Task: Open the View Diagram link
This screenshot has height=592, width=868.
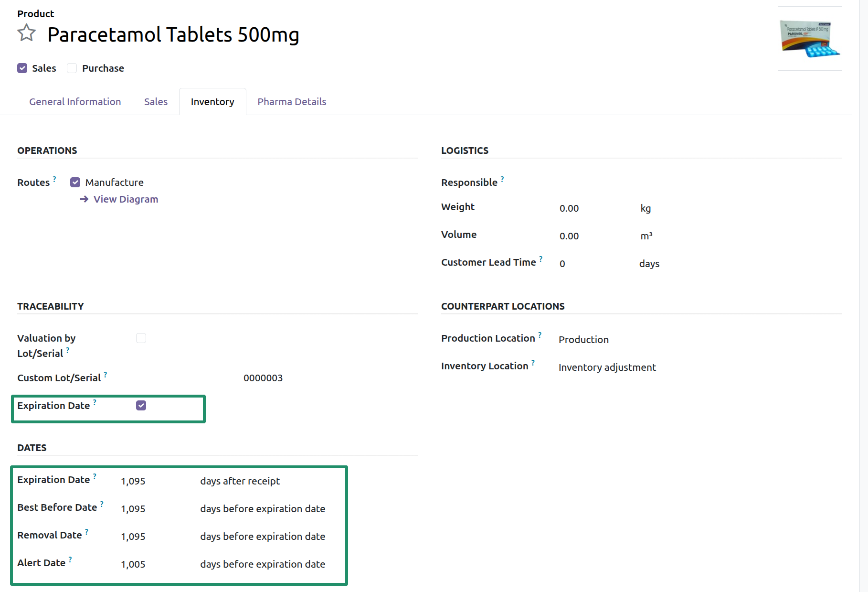Action: coord(119,199)
